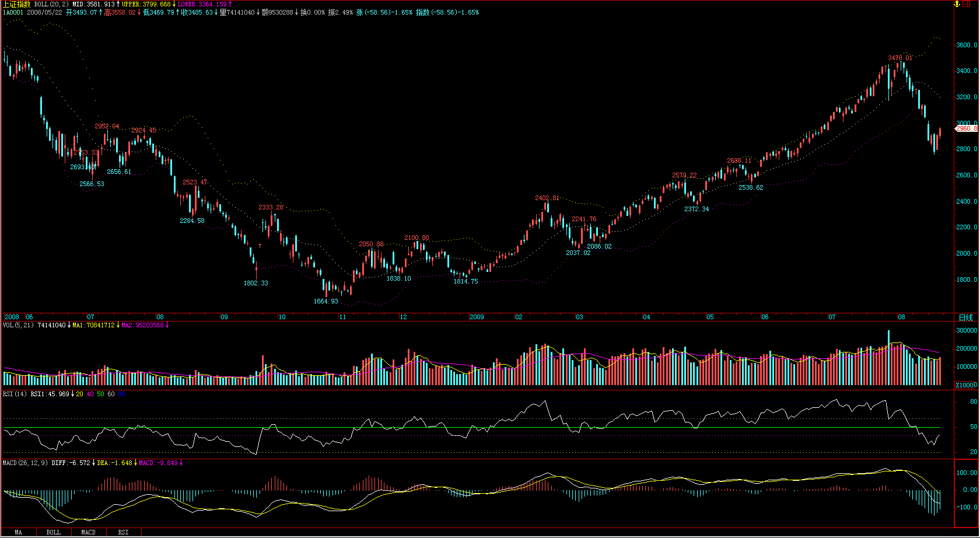Switch to the RSI indicator tab
Viewport: 980px width, 538px height.
[x=124, y=532]
